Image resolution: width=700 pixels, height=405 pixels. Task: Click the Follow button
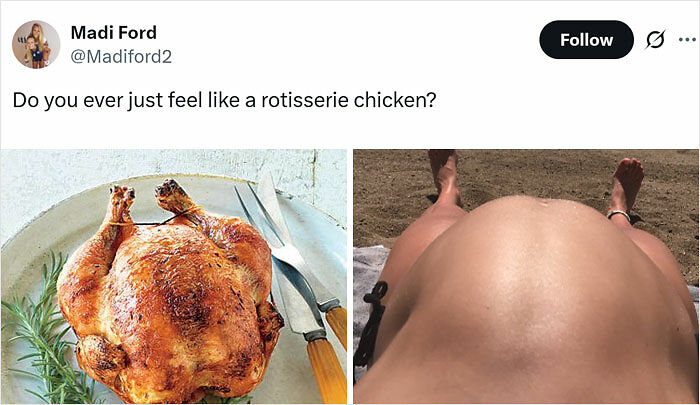(x=586, y=40)
